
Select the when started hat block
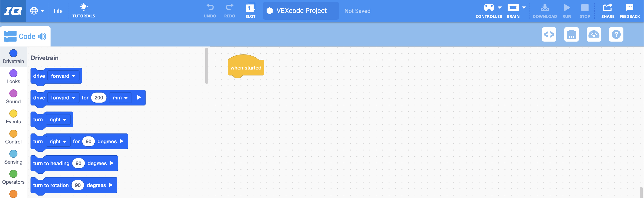[246, 67]
